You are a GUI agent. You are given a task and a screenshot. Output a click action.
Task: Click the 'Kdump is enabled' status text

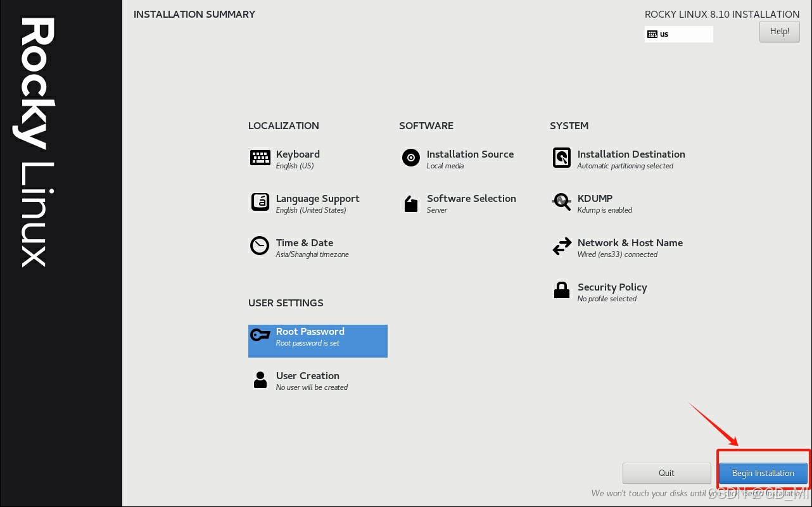tap(605, 210)
